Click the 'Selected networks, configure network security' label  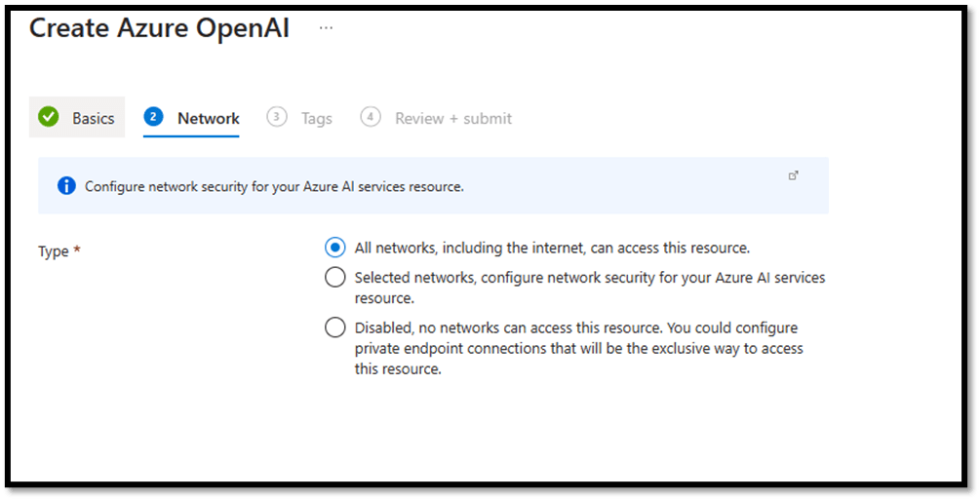589,278
